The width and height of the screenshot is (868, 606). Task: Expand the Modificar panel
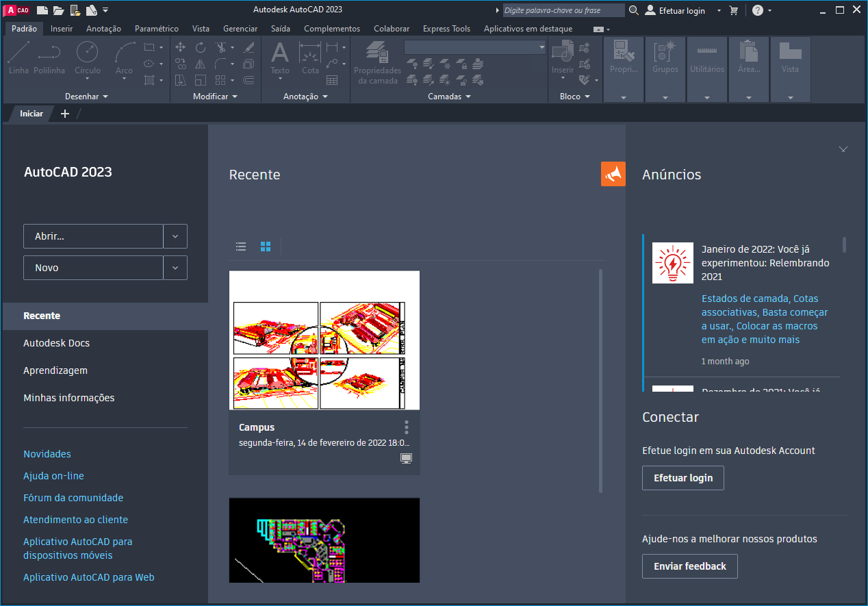click(x=215, y=97)
